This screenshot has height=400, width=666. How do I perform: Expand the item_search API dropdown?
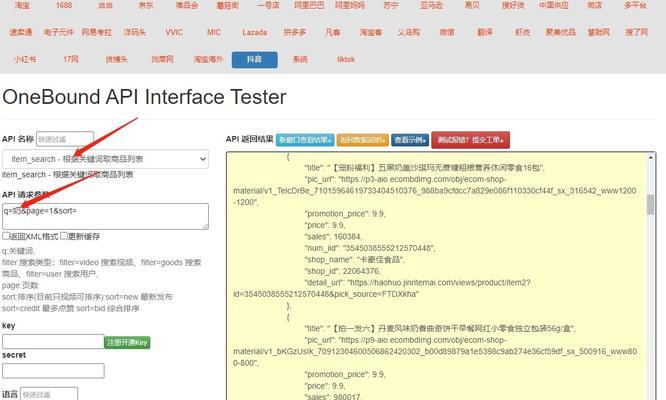point(105,159)
